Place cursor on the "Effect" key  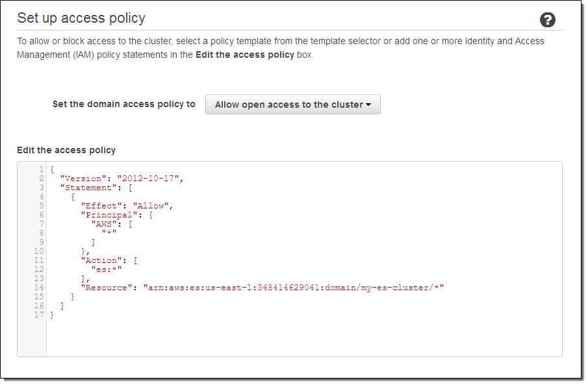click(103, 206)
